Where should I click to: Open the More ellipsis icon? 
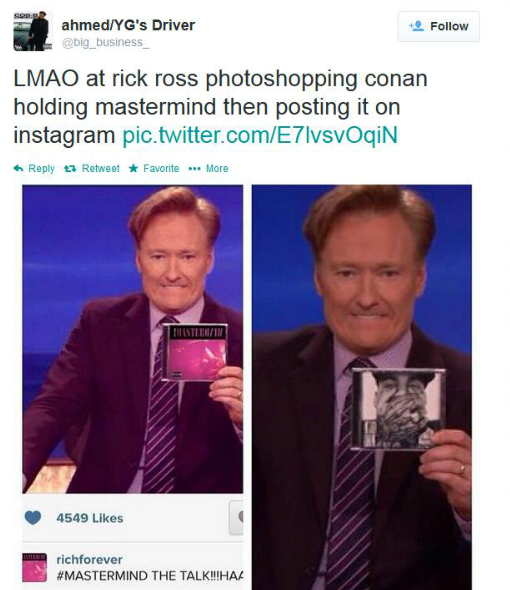(194, 169)
